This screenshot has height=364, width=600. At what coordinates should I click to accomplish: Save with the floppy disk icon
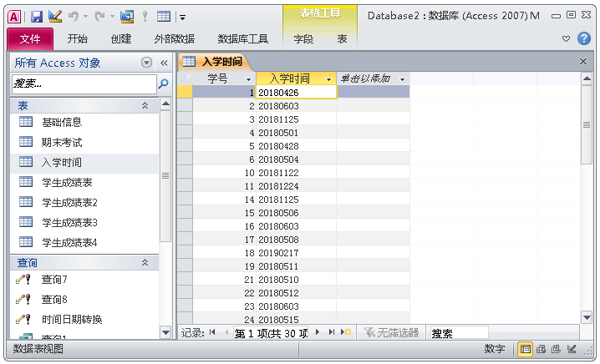click(37, 17)
